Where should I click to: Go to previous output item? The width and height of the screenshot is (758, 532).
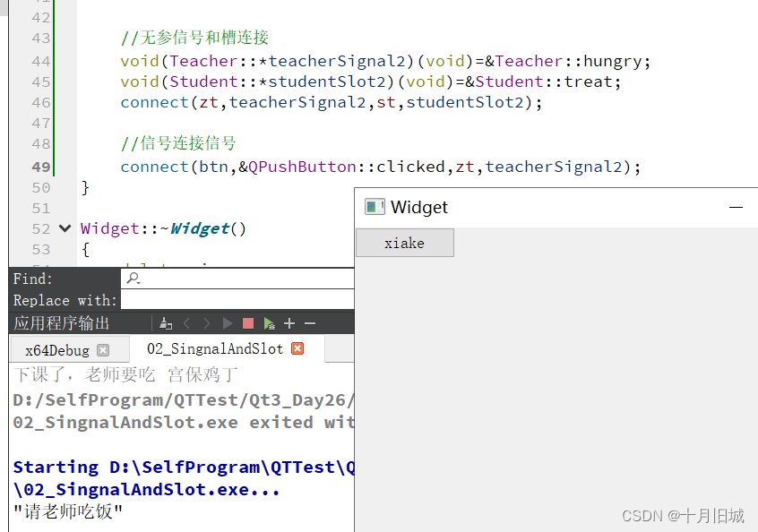click(187, 323)
